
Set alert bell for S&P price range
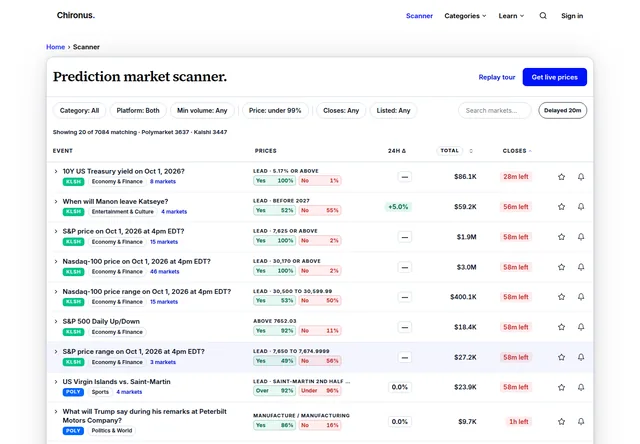[581, 357]
